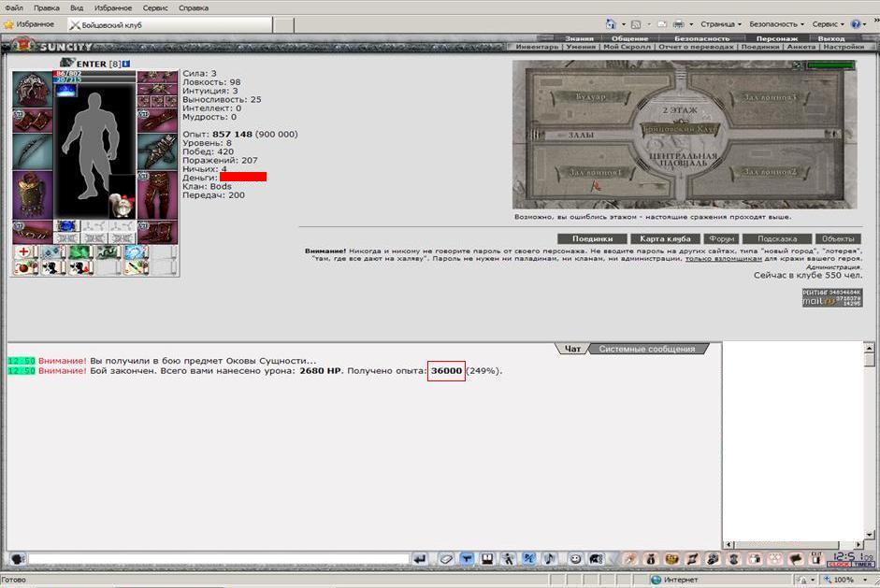This screenshot has width=880, height=588.
Task: Click the user list scroll down arrow
Action: pos(870,535)
